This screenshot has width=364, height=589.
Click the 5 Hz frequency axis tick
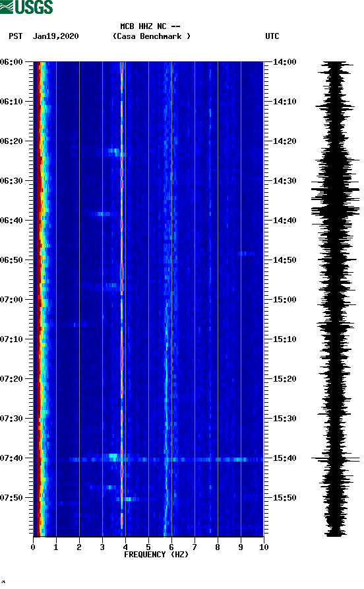pos(148,547)
